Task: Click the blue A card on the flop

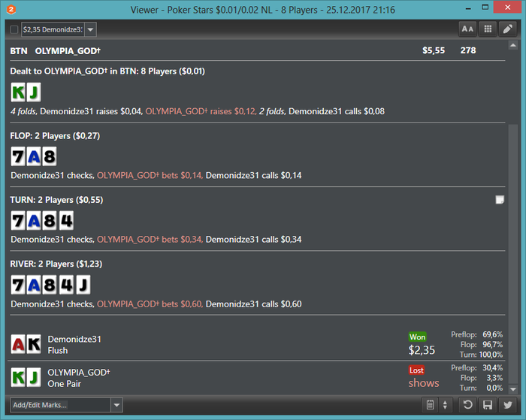Action: (x=34, y=156)
